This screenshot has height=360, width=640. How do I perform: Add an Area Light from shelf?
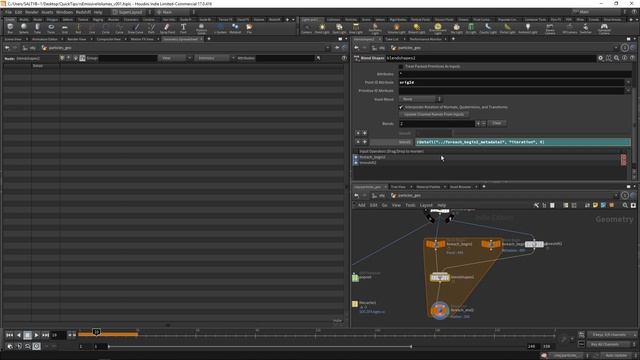[356, 28]
